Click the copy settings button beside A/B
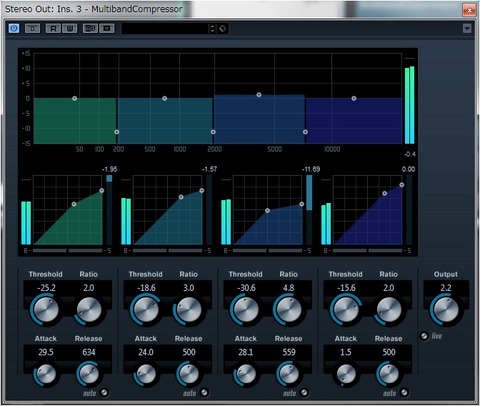 pos(107,29)
